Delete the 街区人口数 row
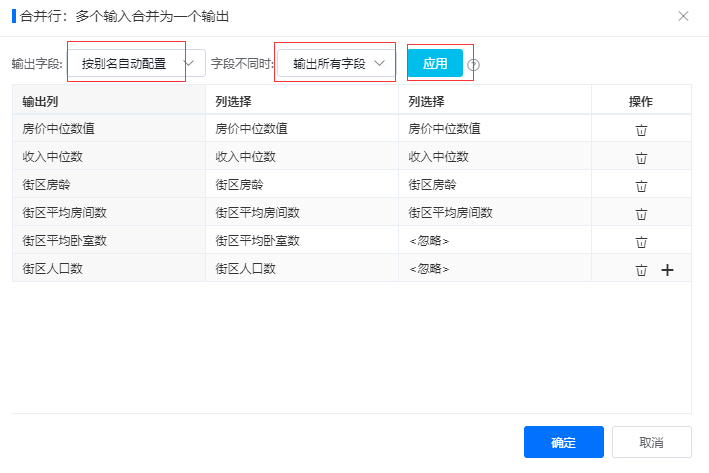Screen dimensions: 709x473 click(x=641, y=270)
